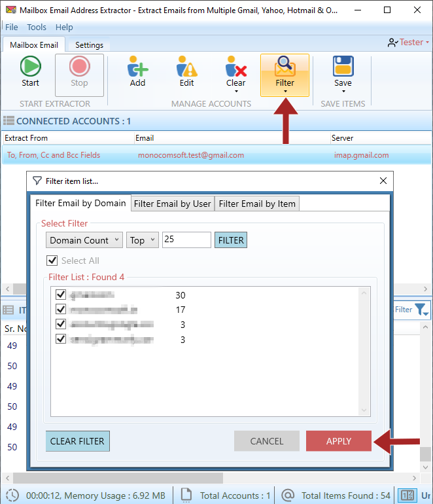Click the Total Items Found : 54 status text
Image resolution: width=433 pixels, height=504 pixels.
tap(345, 495)
